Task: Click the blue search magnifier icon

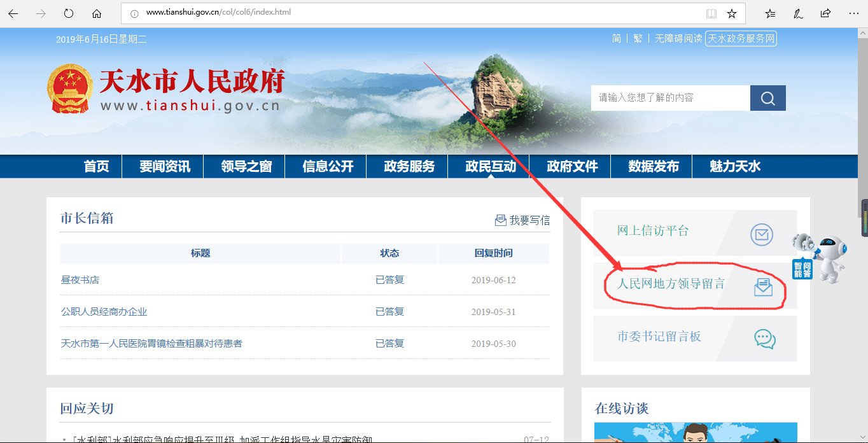Action: (767, 97)
